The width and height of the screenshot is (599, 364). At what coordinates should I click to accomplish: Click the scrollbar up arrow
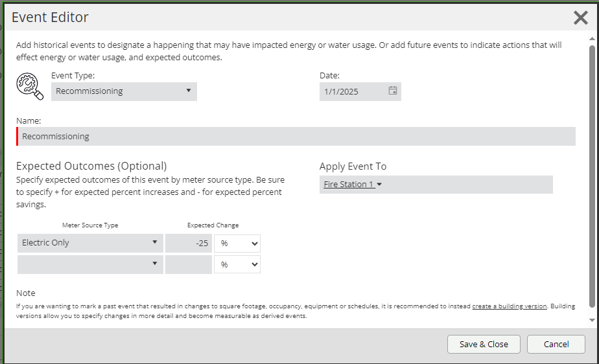point(592,39)
